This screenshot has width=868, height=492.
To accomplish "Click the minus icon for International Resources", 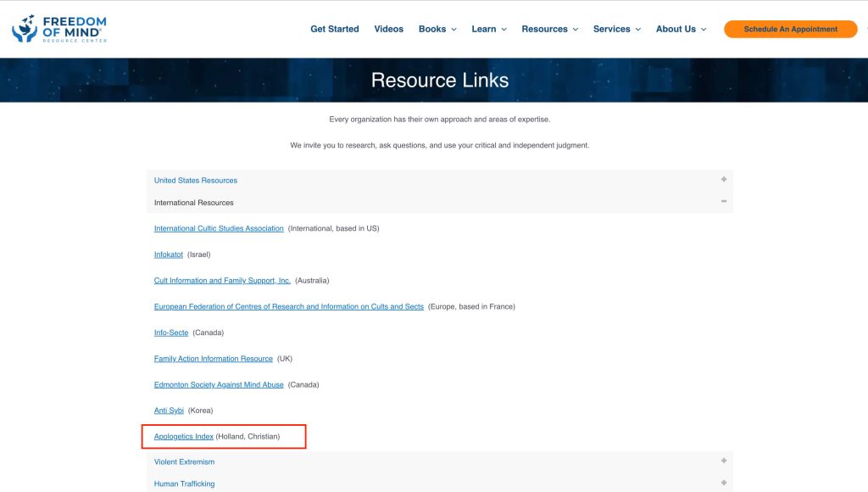I will [724, 201].
